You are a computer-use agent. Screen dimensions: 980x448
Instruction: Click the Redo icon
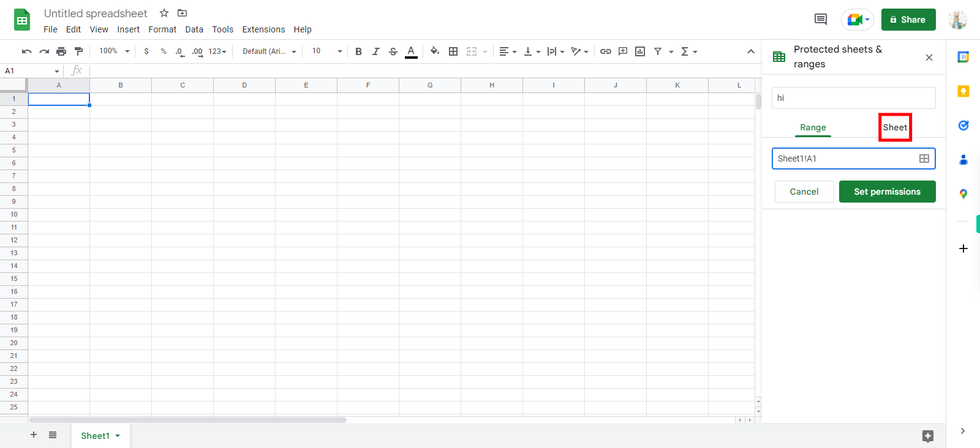(x=44, y=51)
